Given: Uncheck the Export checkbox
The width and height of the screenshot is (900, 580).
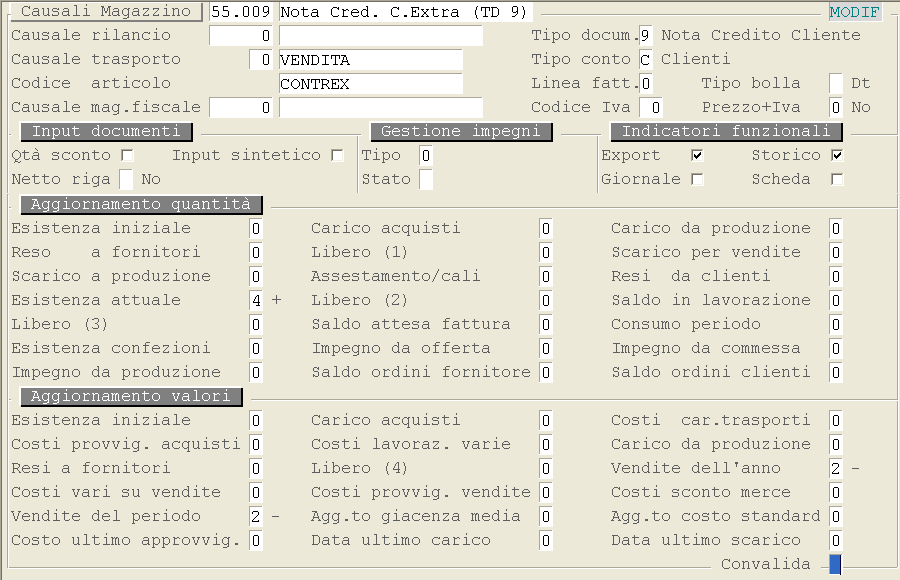Looking at the screenshot, I should (x=697, y=156).
